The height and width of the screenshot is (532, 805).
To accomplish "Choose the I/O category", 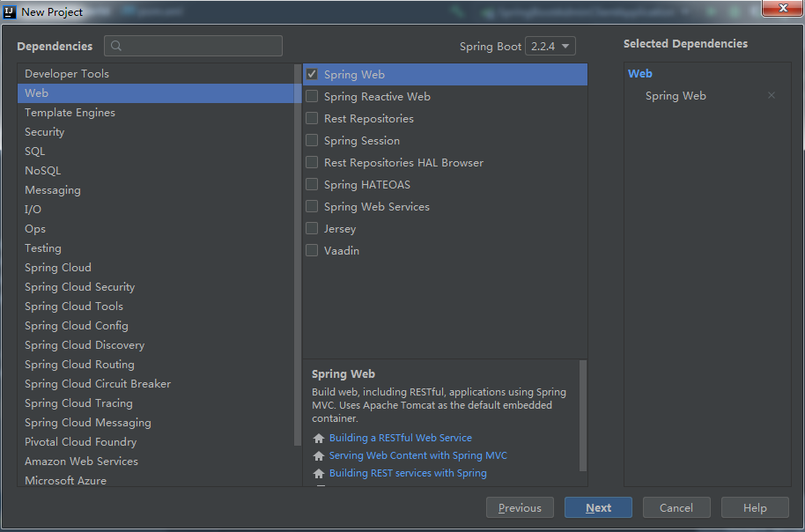I will 156,210.
